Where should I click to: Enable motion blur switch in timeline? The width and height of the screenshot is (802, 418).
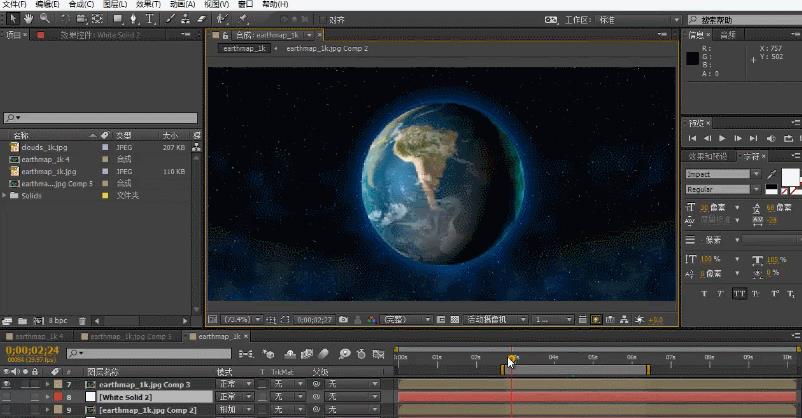323,354
